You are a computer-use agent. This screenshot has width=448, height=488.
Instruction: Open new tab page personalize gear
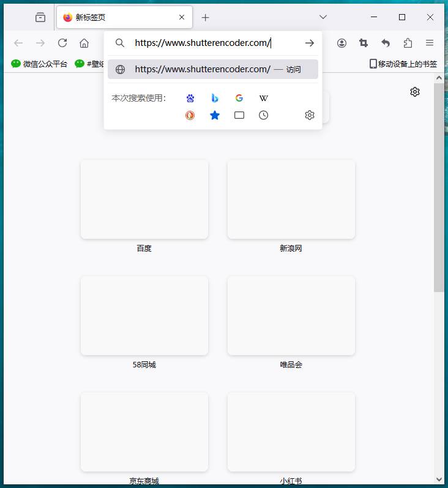click(x=415, y=92)
